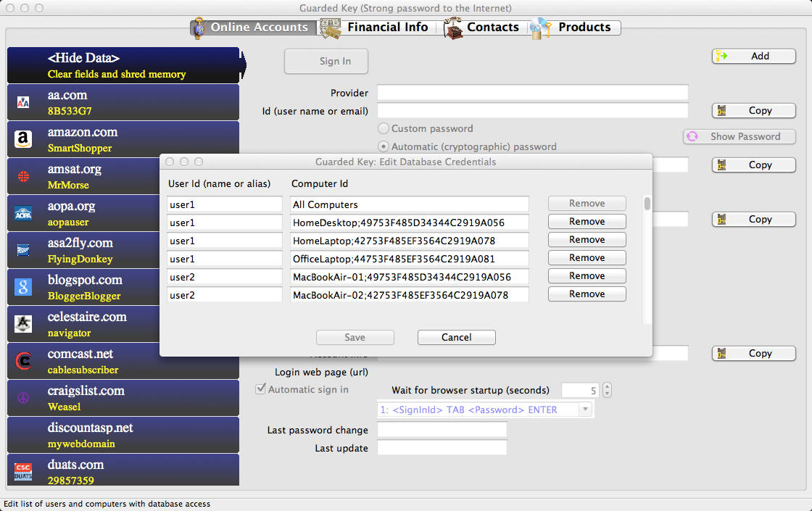Click the refresh icon on Show Password

click(x=692, y=137)
